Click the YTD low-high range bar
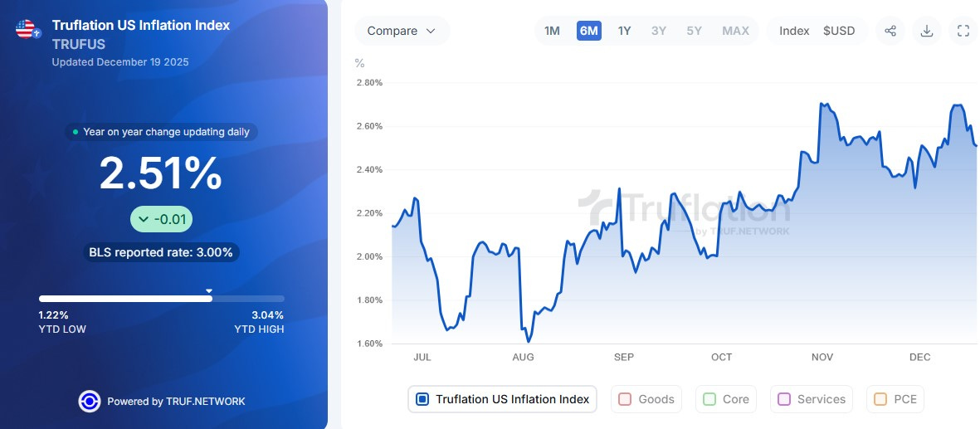 (x=161, y=299)
